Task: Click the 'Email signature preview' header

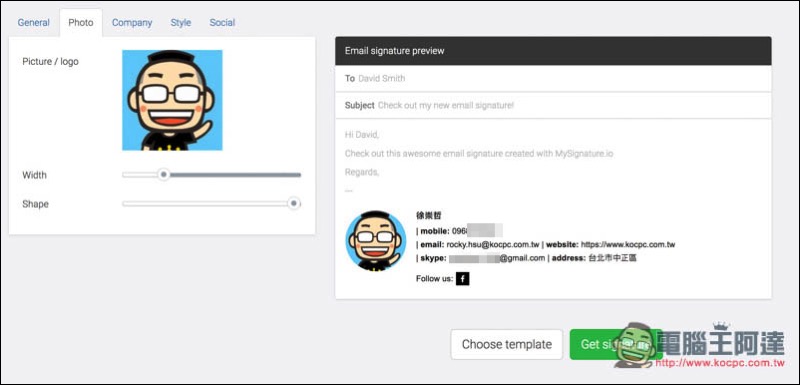Action: (553, 51)
